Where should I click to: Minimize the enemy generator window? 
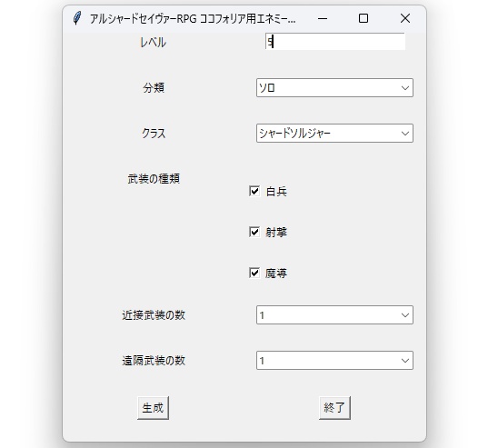coord(323,19)
